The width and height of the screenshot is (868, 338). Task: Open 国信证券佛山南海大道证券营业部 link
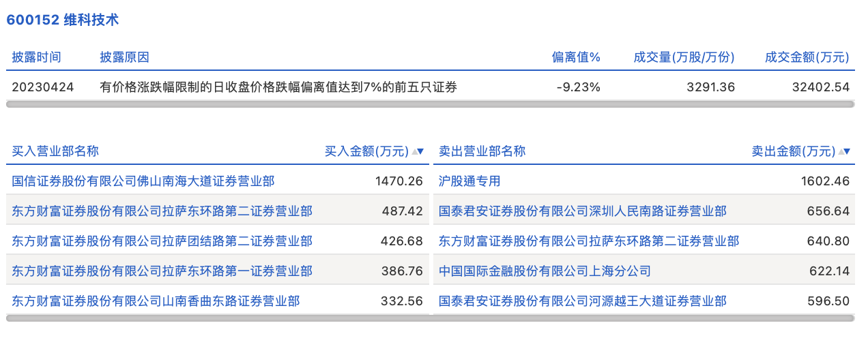point(143,181)
